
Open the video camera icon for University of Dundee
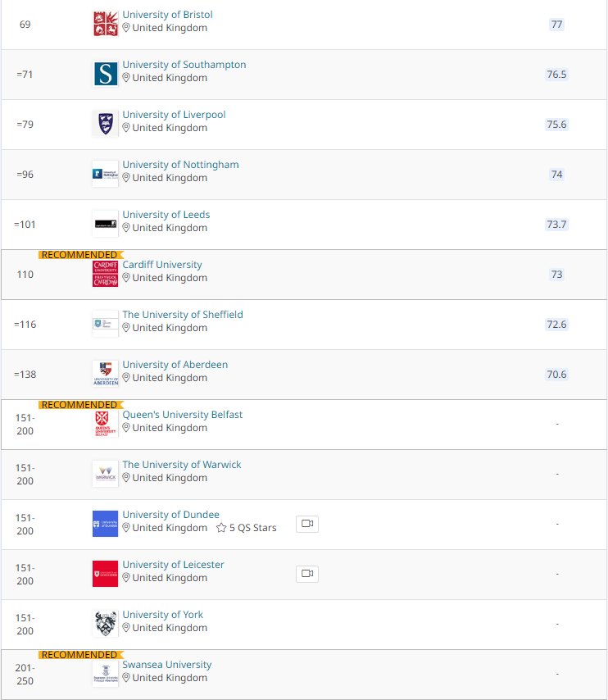click(307, 524)
